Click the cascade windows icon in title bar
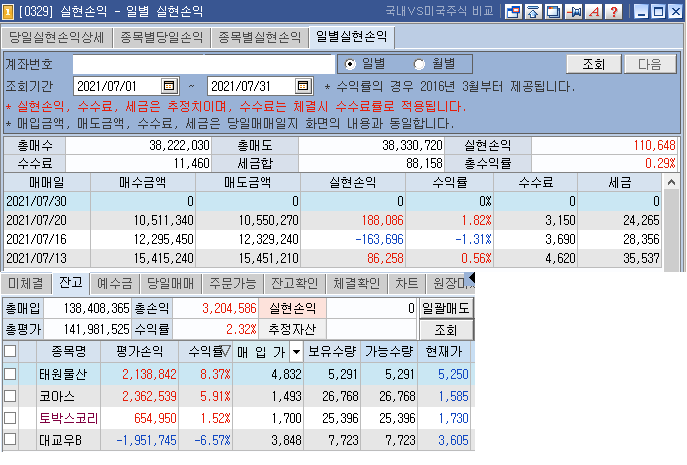 tap(553, 11)
